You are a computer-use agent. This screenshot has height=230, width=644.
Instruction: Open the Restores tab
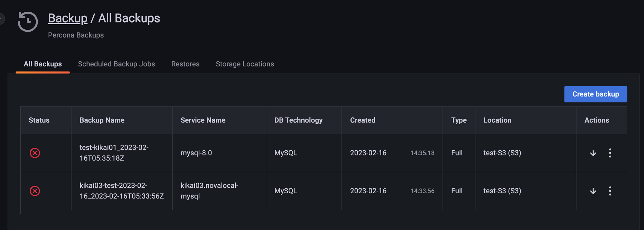185,64
